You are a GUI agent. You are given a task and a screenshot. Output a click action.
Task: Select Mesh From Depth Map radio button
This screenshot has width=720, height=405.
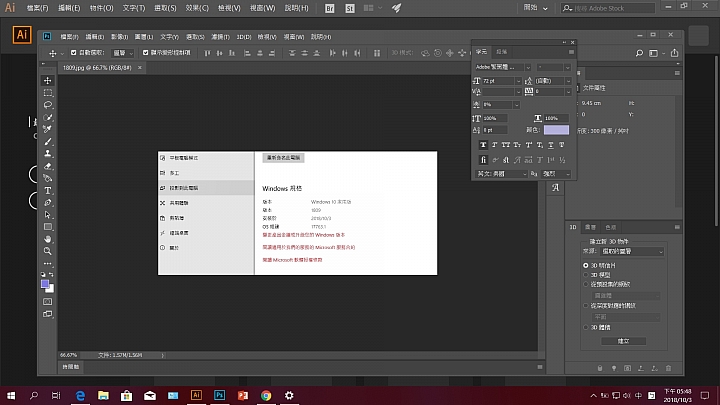(585, 305)
